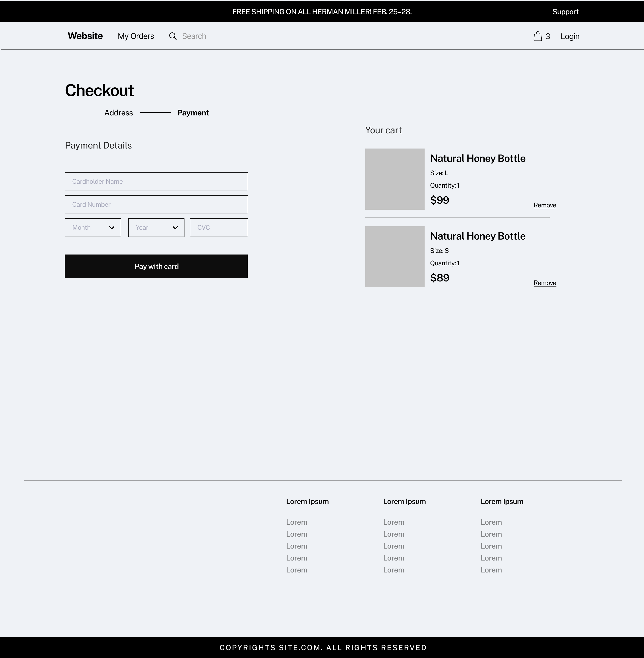Viewport: 644px width, 658px height.
Task: Focus the Cardholder Name field
Action: pos(156,182)
